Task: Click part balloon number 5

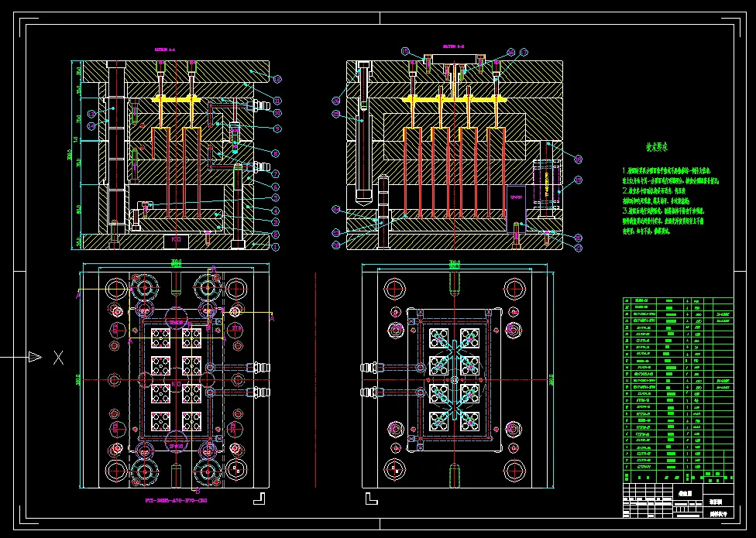Action: coord(275,198)
